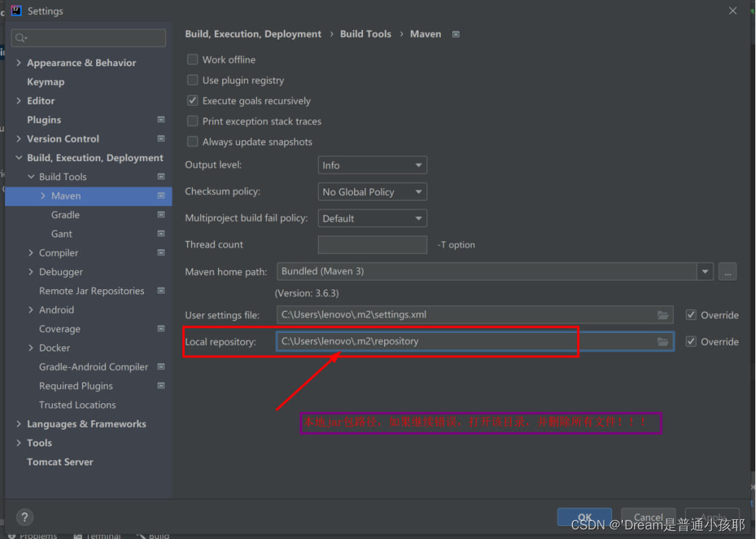Toggle Override for Local repository
Screen dimensions: 756x539
[691, 341]
